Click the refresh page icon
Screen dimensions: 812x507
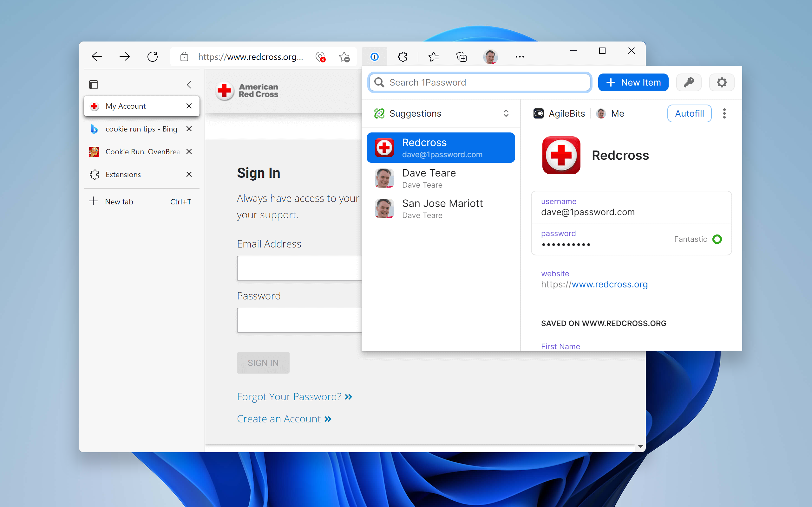point(153,56)
